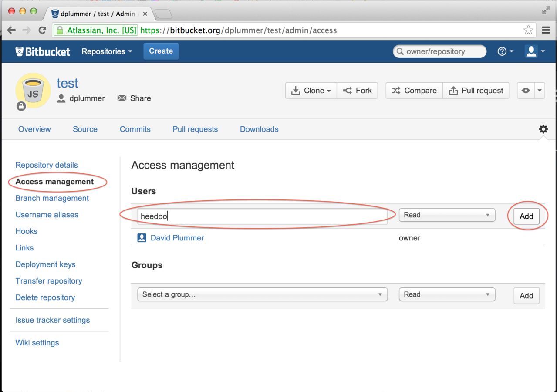Toggle fullscreen with the expand arrows icon
Image resolution: width=557 pixels, height=392 pixels.
click(x=546, y=10)
